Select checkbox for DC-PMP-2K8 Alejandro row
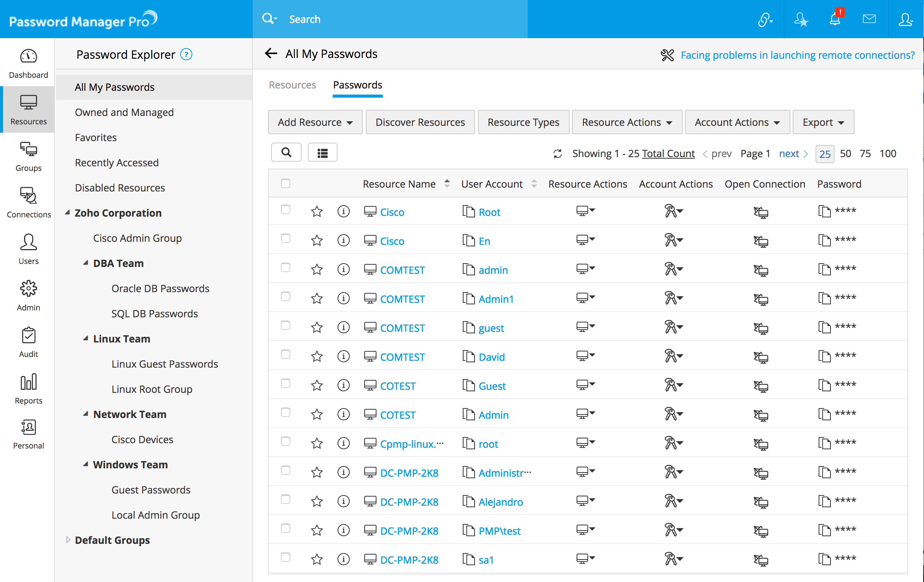Image resolution: width=924 pixels, height=582 pixels. click(286, 500)
